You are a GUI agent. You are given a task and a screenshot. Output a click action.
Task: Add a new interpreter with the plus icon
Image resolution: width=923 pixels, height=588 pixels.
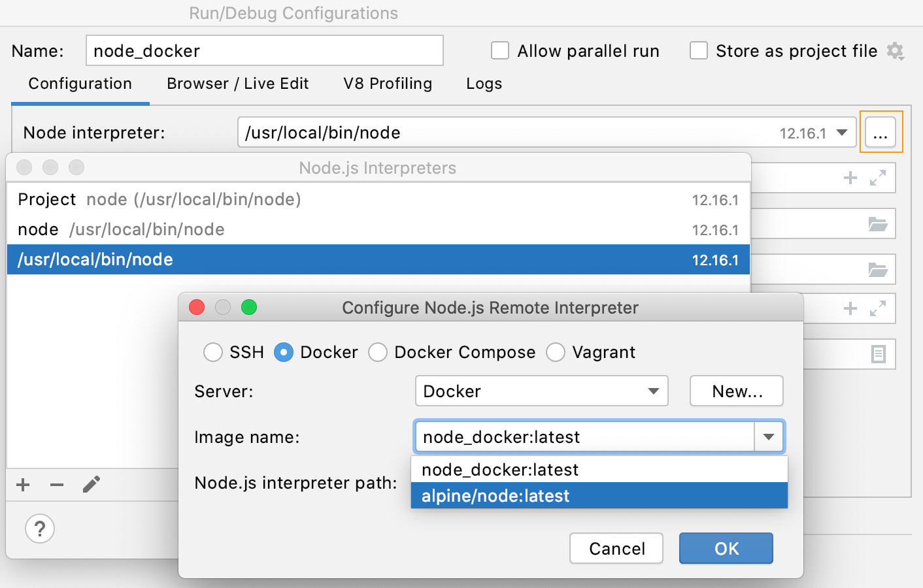point(23,485)
